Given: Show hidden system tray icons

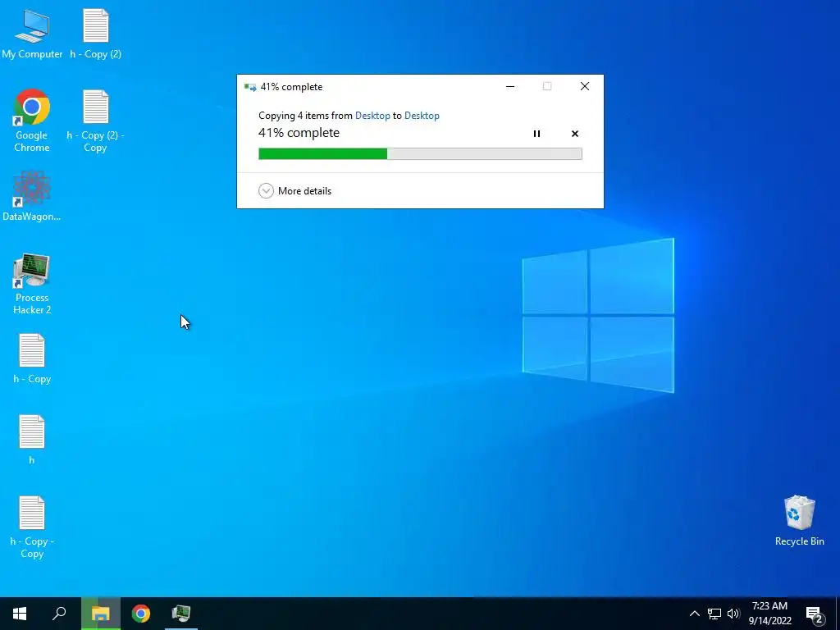Looking at the screenshot, I should click(694, 614).
